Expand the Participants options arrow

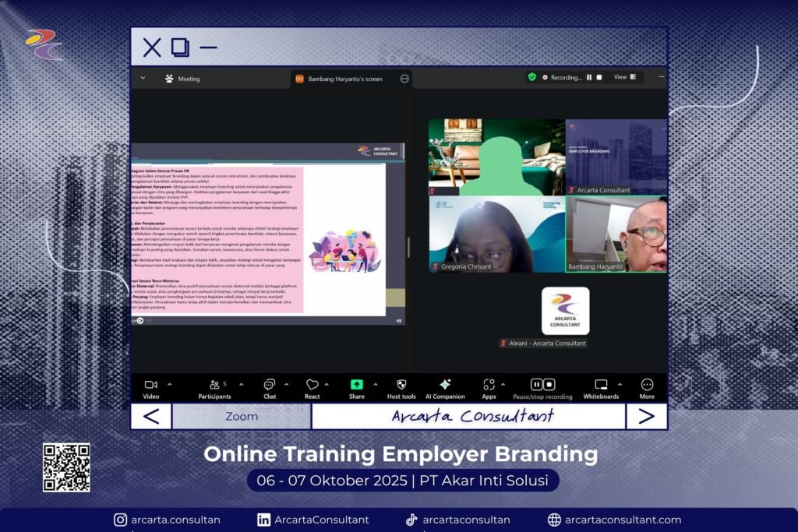[241, 384]
